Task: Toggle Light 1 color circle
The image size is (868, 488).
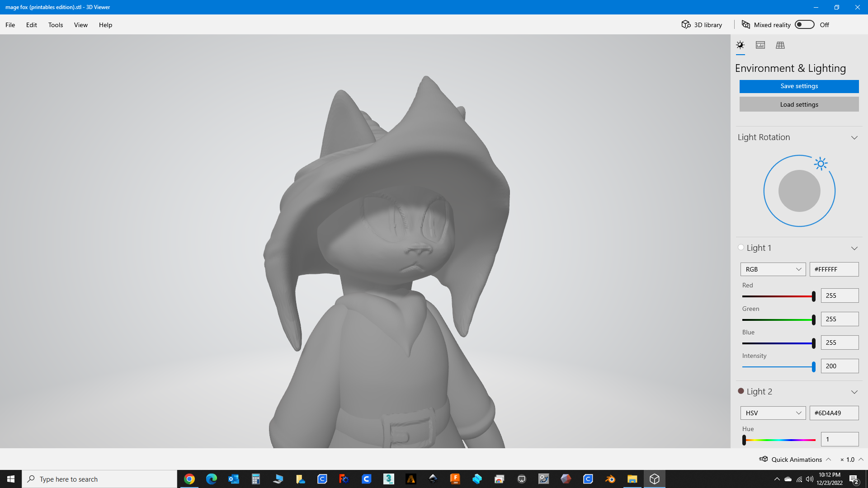Action: pos(741,247)
